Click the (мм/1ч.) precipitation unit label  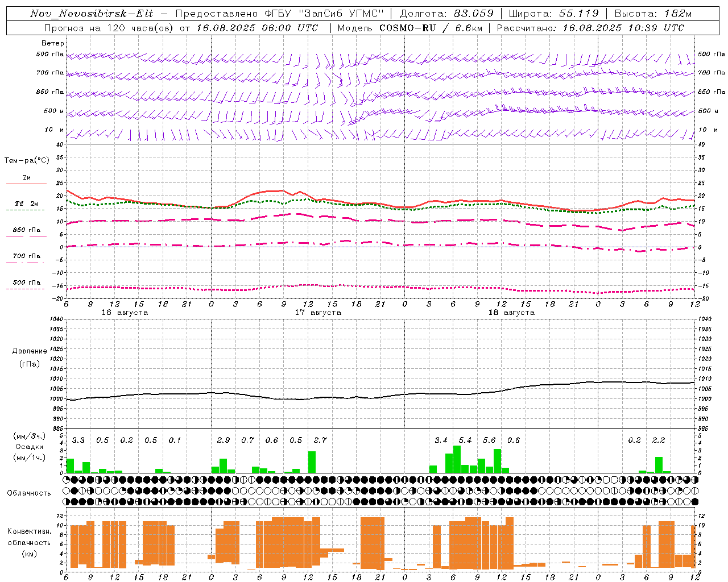(x=29, y=458)
